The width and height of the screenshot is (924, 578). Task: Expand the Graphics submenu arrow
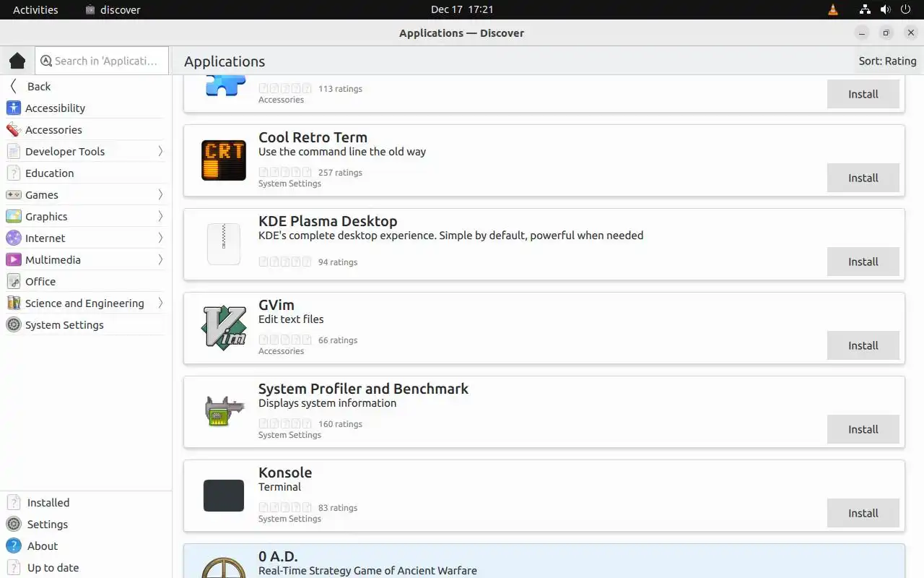point(160,216)
